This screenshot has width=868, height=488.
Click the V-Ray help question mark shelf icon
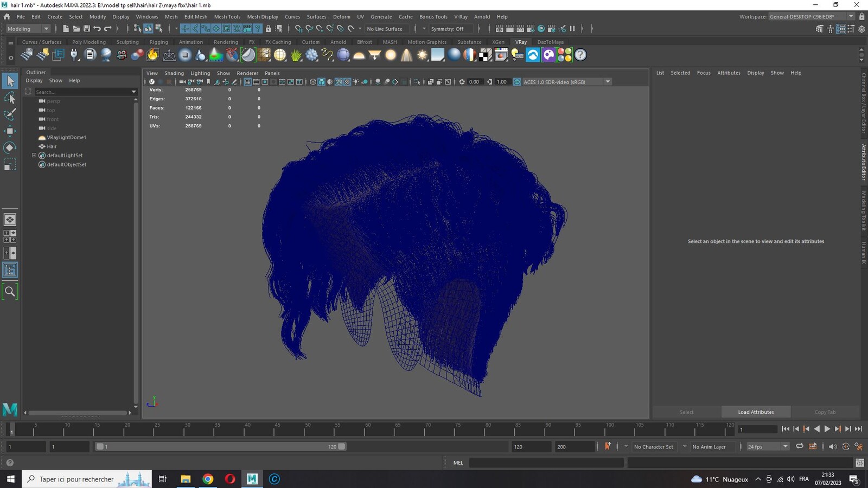pyautogui.click(x=580, y=55)
